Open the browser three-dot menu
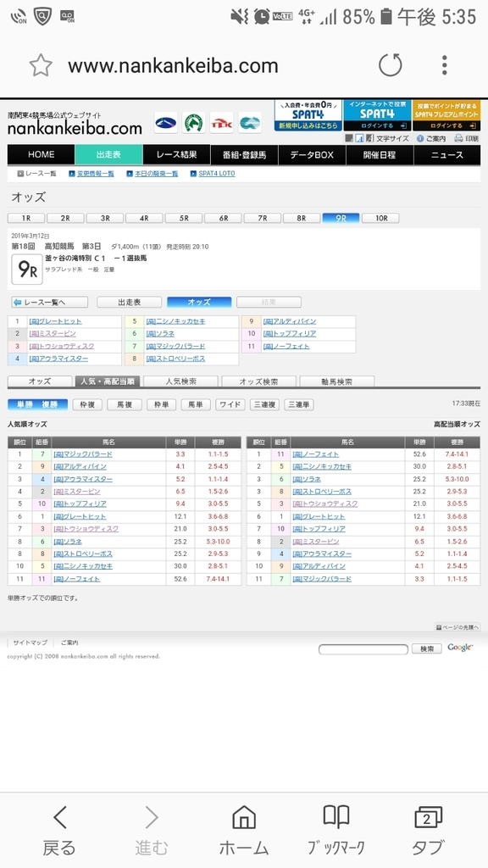The height and width of the screenshot is (868, 488). [x=444, y=65]
